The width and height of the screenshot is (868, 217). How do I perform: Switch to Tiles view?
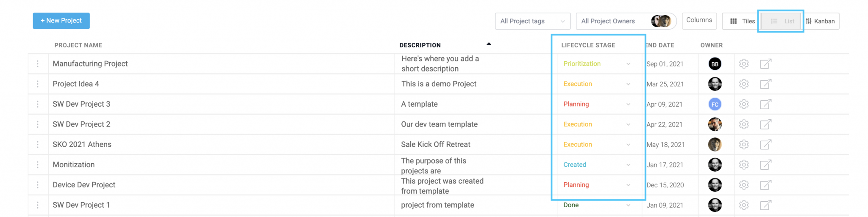click(742, 21)
